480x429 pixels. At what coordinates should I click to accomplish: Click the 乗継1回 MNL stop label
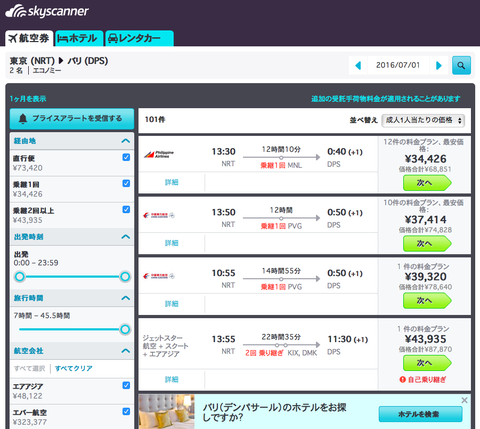[x=281, y=165]
